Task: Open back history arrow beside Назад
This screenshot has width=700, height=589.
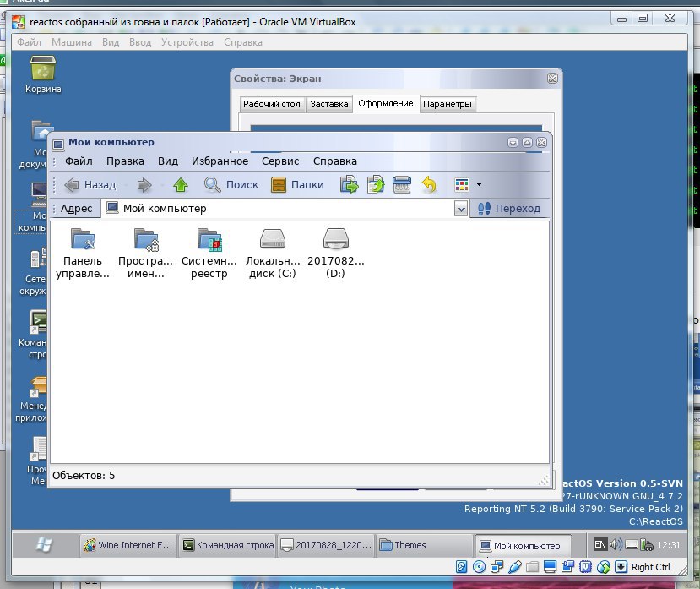Action: click(126, 185)
